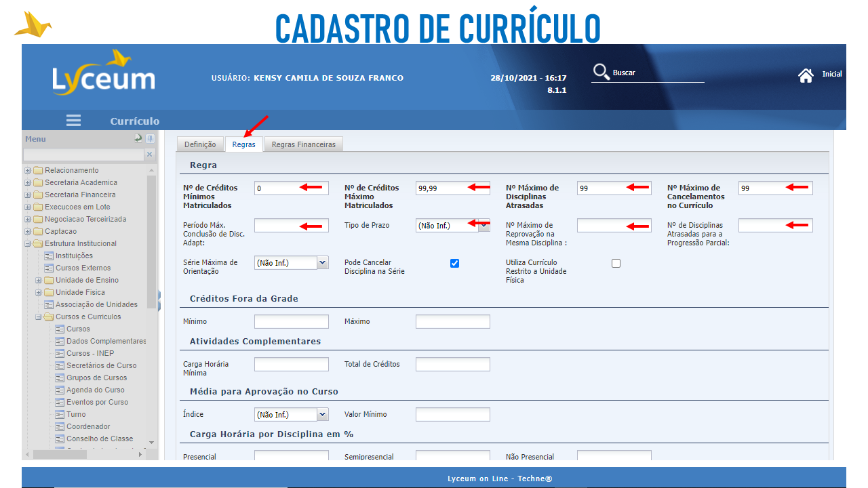Click the menu refresh icon
Viewport: 868px width, 488px height.
[138, 138]
